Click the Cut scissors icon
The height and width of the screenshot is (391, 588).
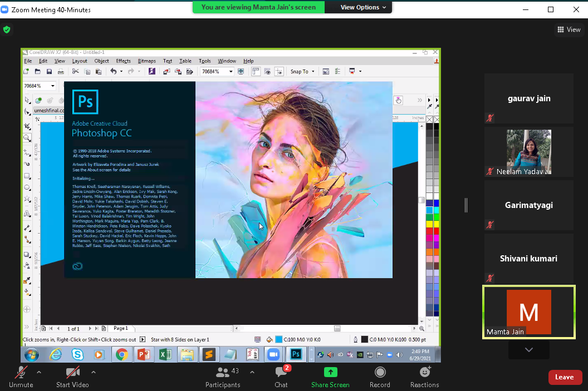(75, 72)
